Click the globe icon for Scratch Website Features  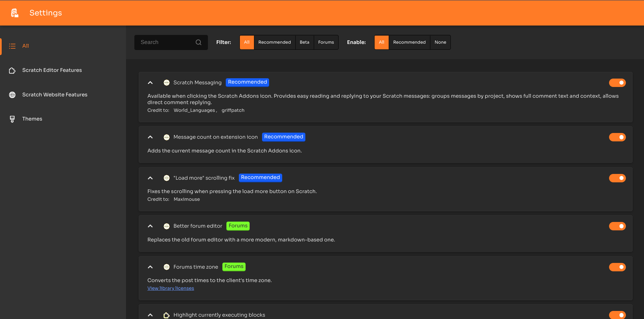(x=12, y=95)
